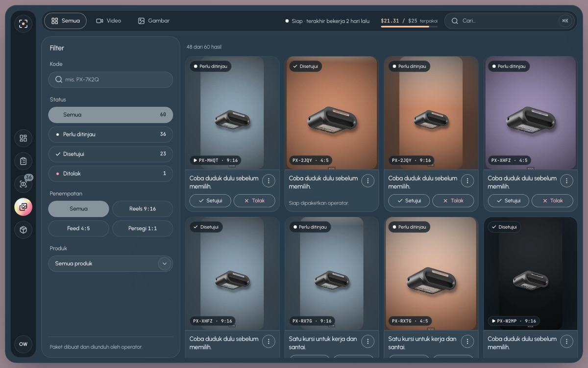The height and width of the screenshot is (368, 588).
Task: Approve the PX-MHQT 9:16 creative
Action: click(210, 201)
